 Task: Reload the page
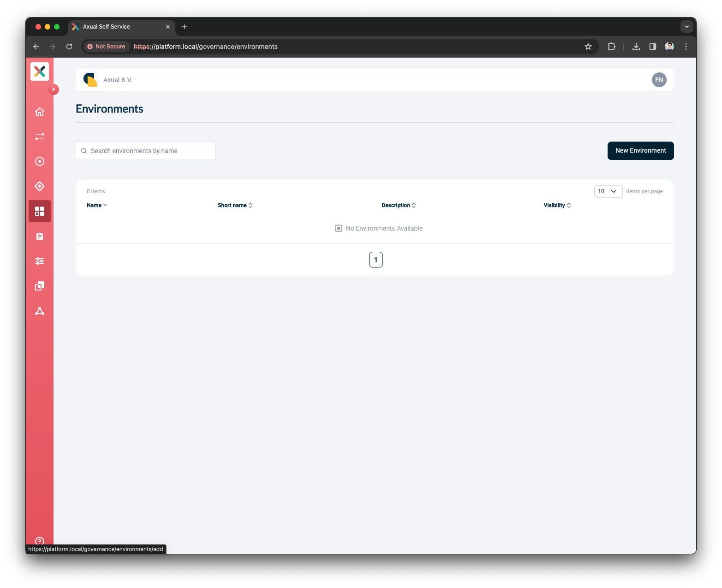tap(69, 47)
